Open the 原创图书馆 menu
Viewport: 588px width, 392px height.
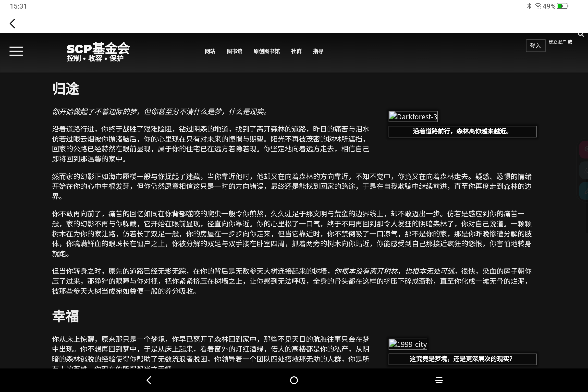pos(267,51)
